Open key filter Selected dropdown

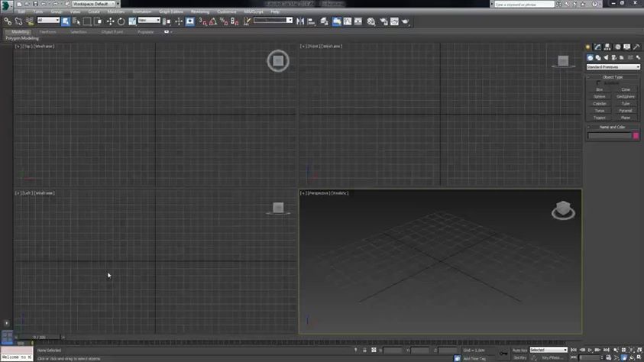pyautogui.click(x=549, y=350)
